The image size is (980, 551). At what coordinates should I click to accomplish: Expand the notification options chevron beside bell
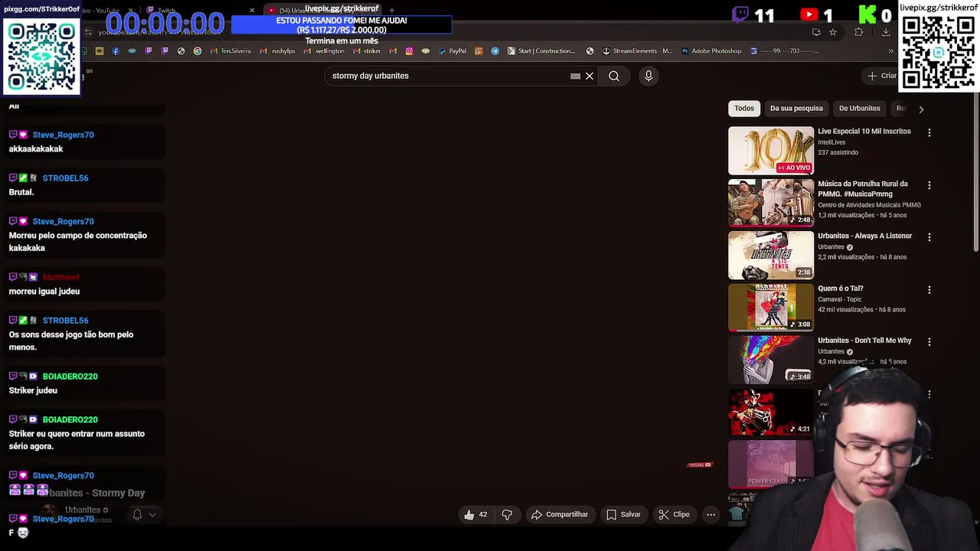[152, 514]
